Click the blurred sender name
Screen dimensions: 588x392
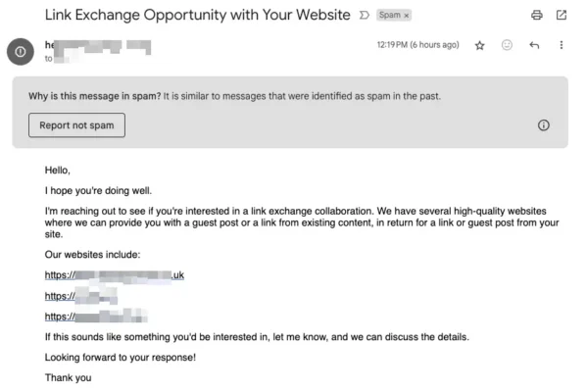tap(98, 46)
